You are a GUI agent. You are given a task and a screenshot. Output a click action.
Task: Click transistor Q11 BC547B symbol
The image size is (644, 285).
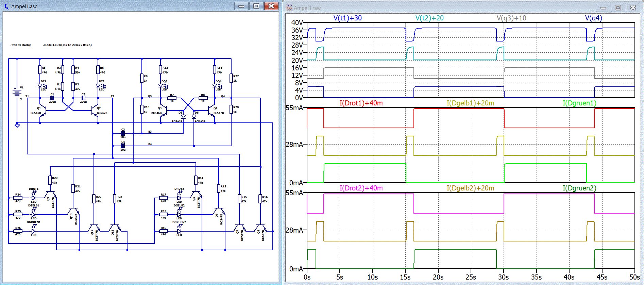click(94, 228)
